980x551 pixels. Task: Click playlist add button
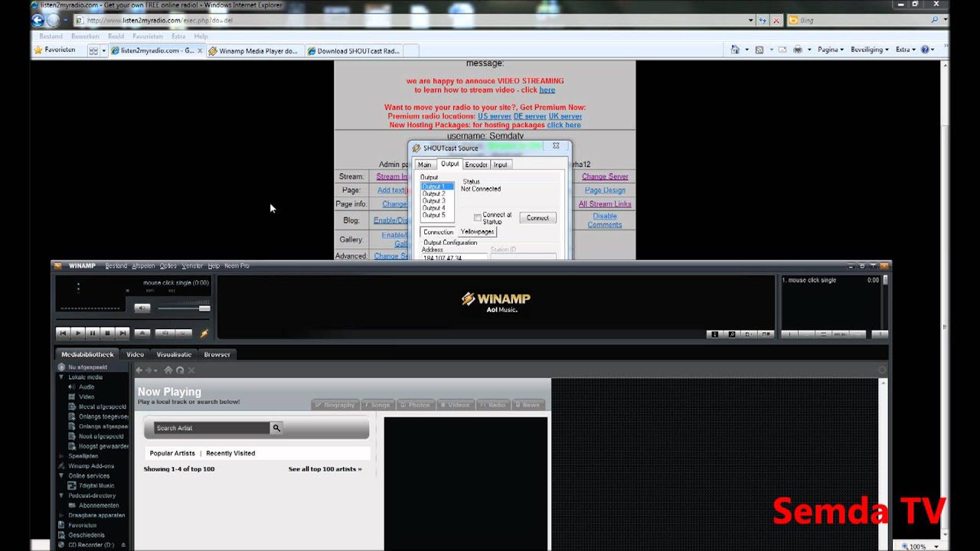coord(789,334)
